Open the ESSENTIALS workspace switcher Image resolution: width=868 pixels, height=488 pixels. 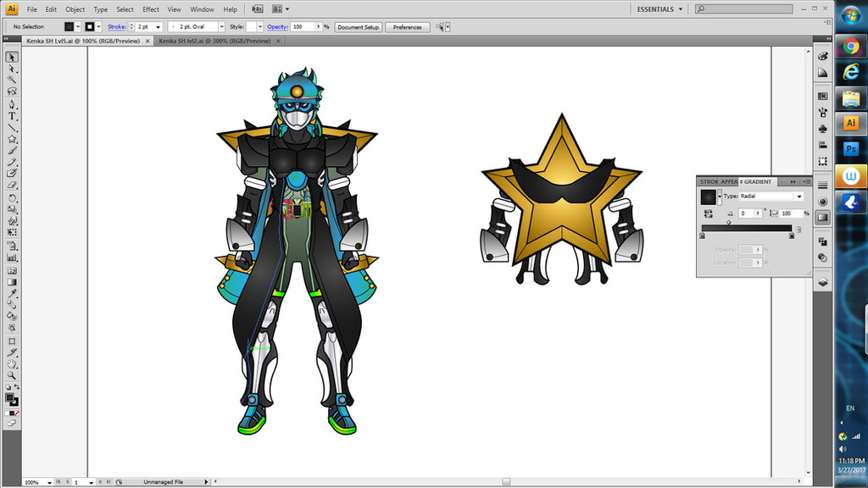tap(659, 9)
